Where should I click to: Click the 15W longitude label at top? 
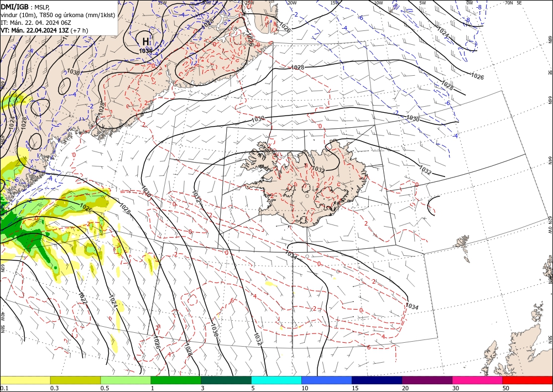335,3
